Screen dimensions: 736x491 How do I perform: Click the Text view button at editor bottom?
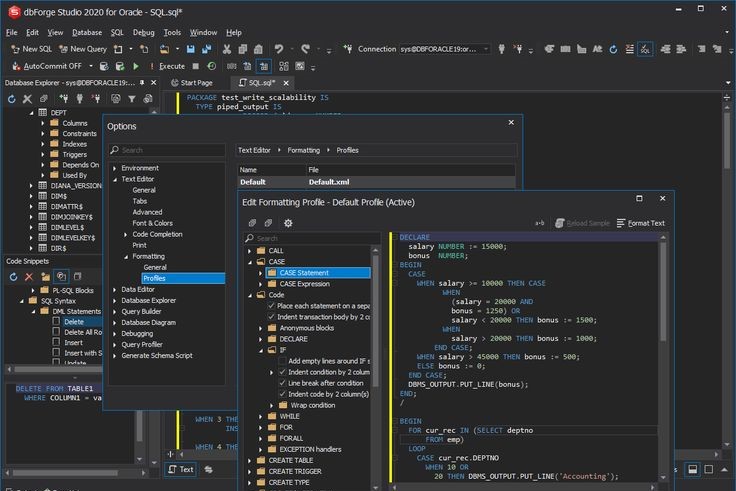point(181,469)
